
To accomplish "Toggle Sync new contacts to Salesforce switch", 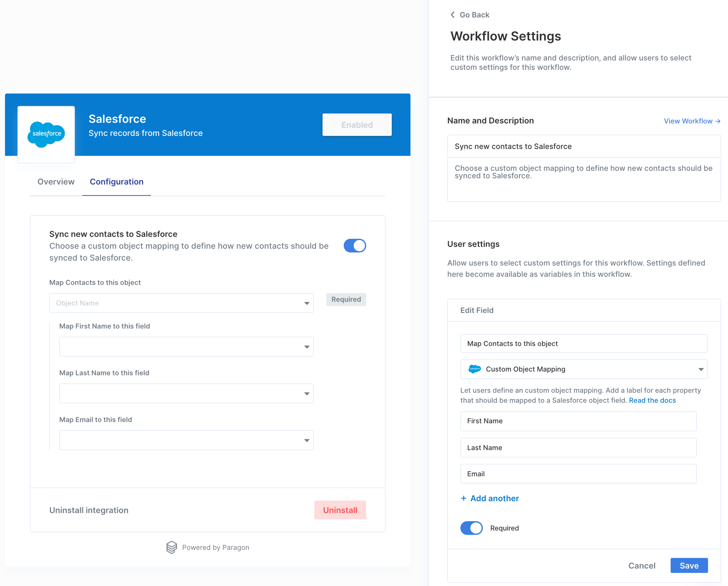I will 355,246.
